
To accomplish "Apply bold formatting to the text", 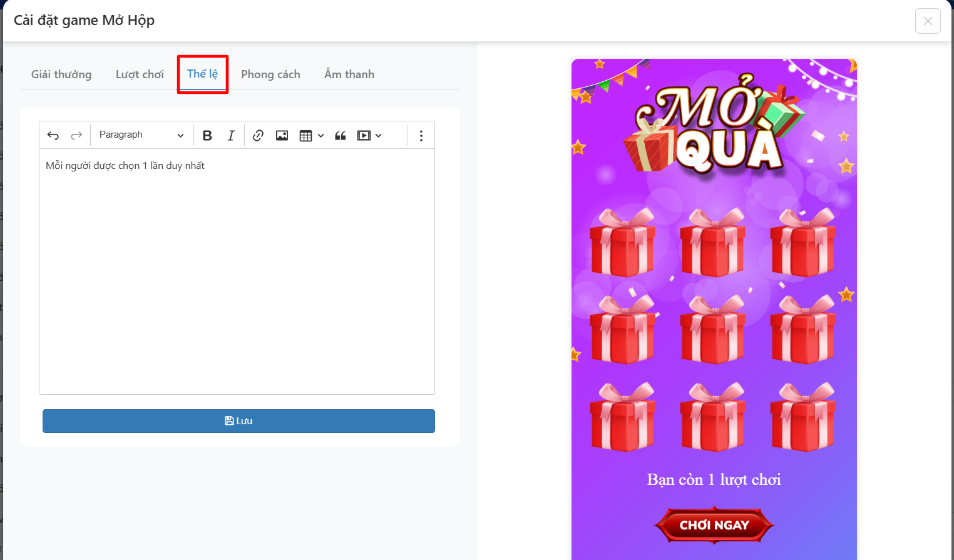I will (207, 135).
